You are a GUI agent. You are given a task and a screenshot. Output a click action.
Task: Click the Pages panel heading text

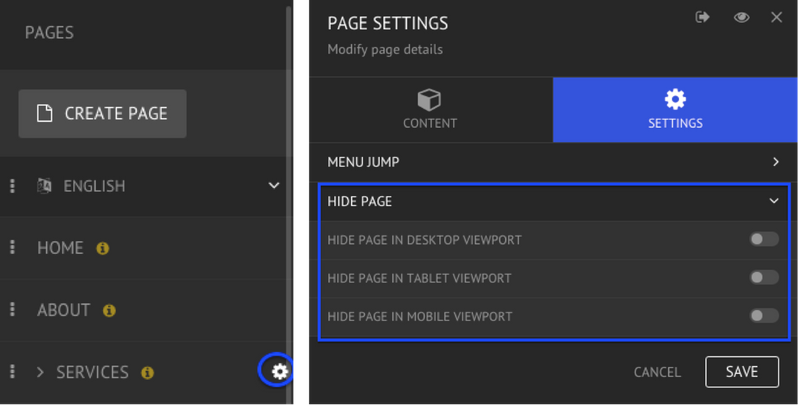(x=49, y=33)
